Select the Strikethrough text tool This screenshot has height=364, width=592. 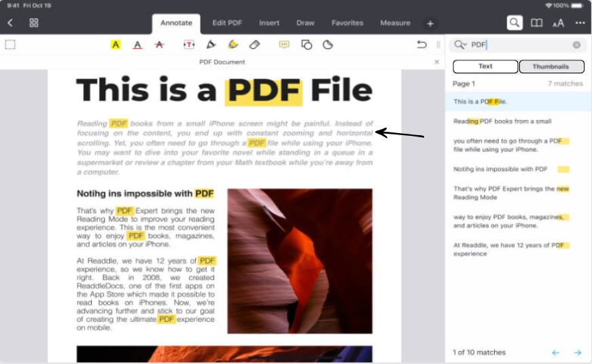tap(159, 45)
